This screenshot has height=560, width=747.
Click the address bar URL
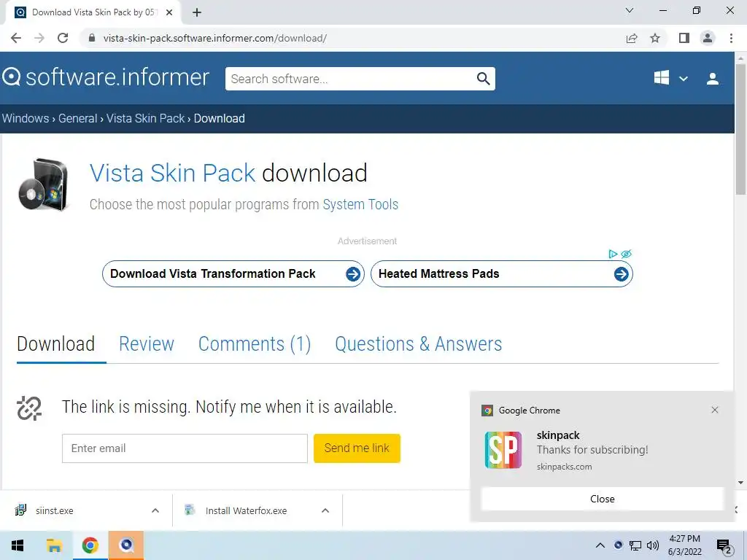pos(215,38)
